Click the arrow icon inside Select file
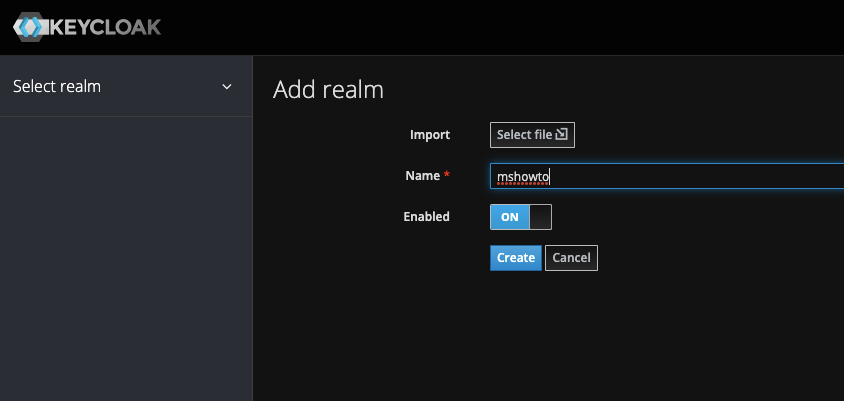Screen dimensions: 844x401 (x=561, y=134)
